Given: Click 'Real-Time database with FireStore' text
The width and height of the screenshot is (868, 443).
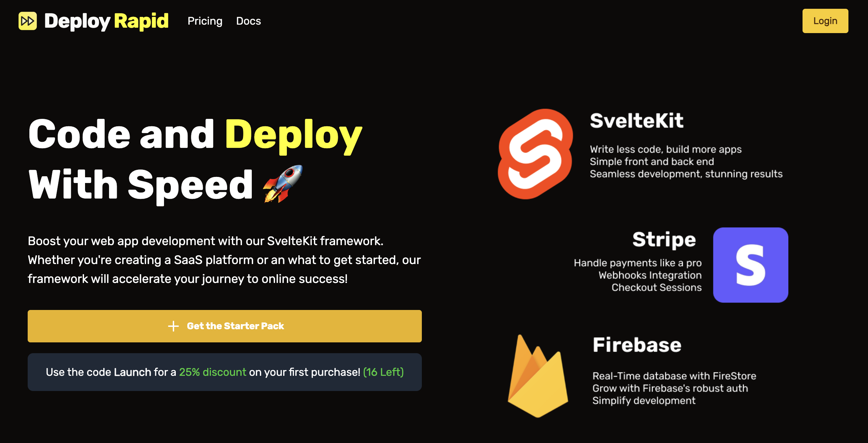Looking at the screenshot, I should pyautogui.click(x=674, y=376).
